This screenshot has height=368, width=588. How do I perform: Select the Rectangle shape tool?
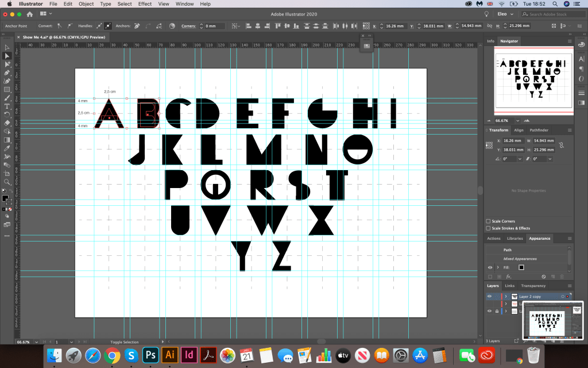(x=7, y=90)
